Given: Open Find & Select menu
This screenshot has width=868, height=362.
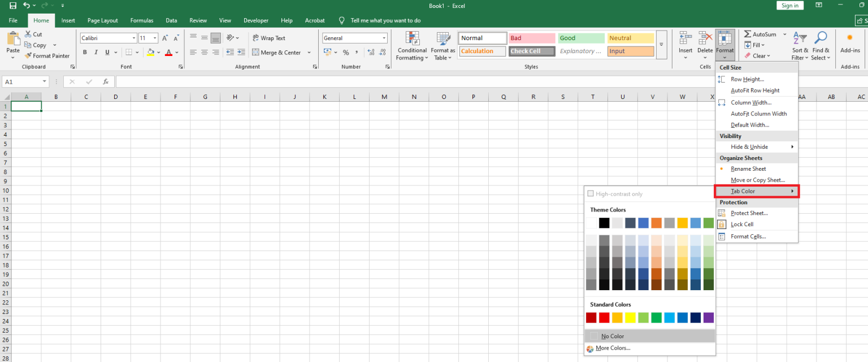Looking at the screenshot, I should point(821,46).
